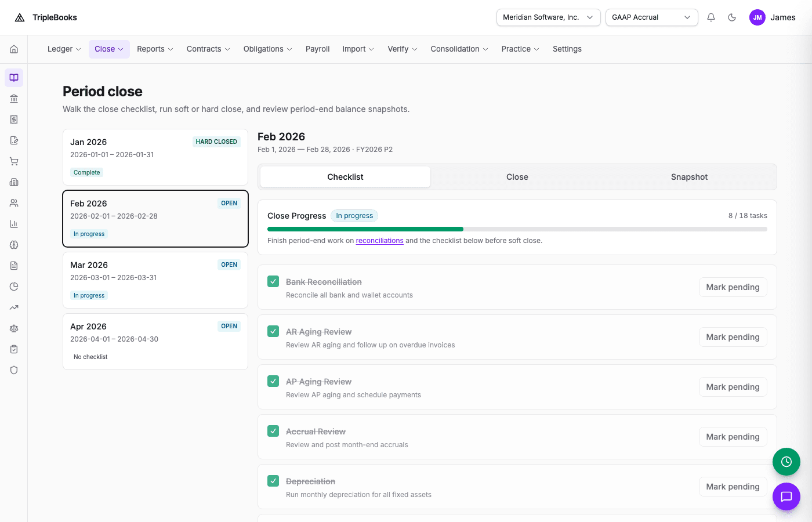Switch to the Checklist tab

(x=345, y=177)
